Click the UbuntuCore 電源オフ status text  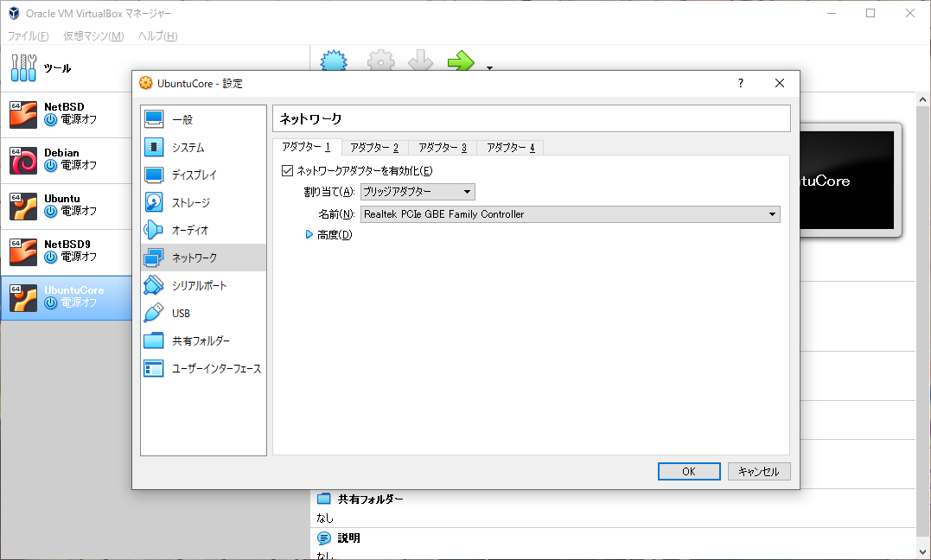tap(79, 302)
